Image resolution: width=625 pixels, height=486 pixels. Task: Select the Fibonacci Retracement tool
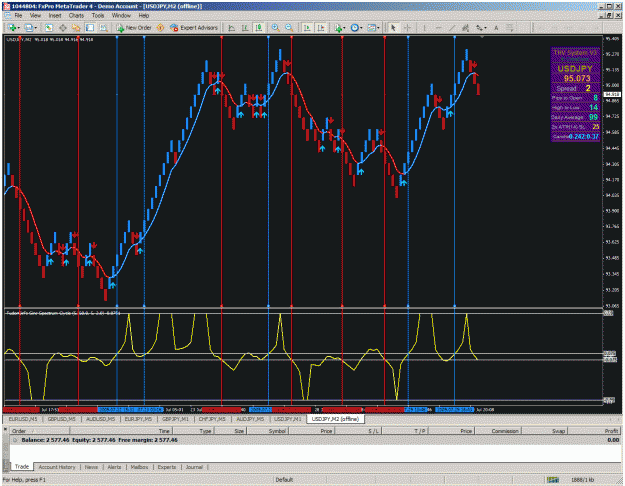(x=479, y=28)
